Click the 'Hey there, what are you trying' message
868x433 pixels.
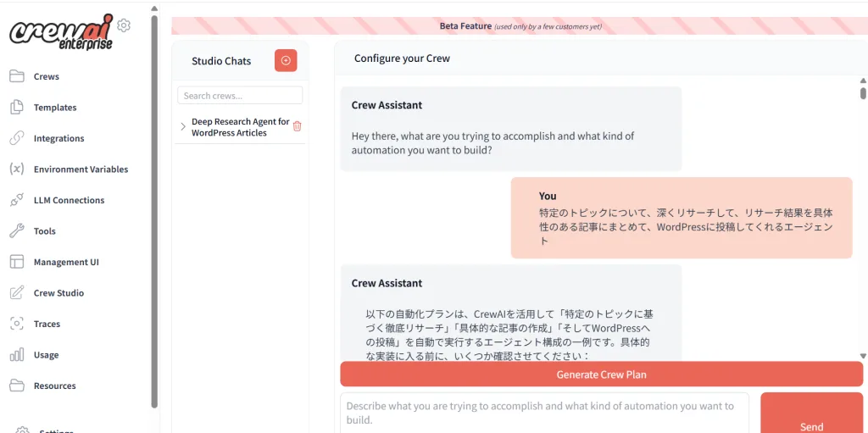492,143
